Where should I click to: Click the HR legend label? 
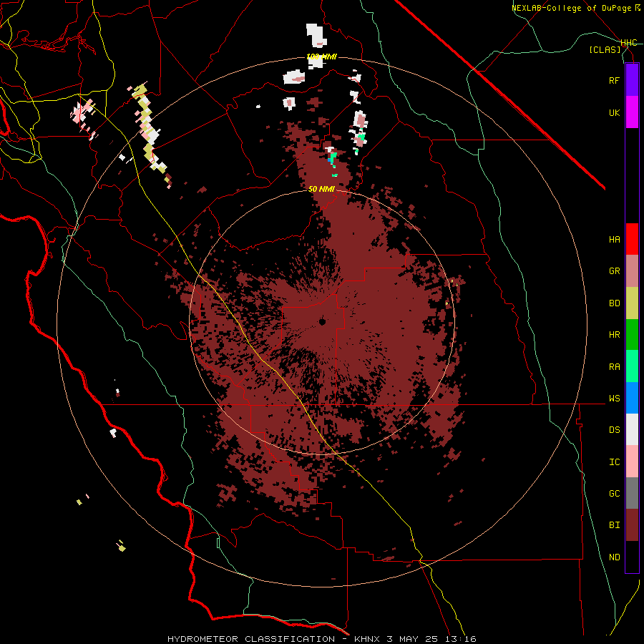(x=614, y=335)
